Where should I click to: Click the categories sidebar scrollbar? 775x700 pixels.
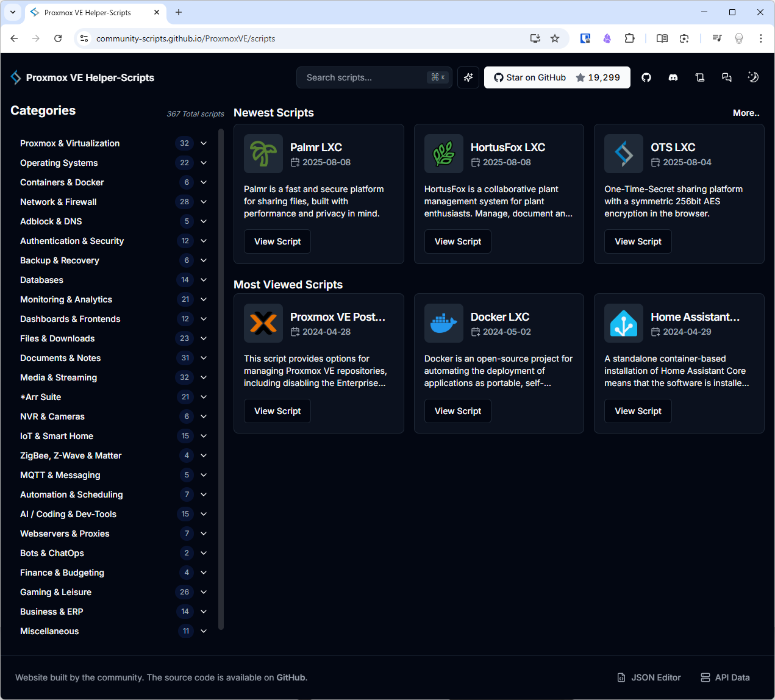[x=221, y=378]
